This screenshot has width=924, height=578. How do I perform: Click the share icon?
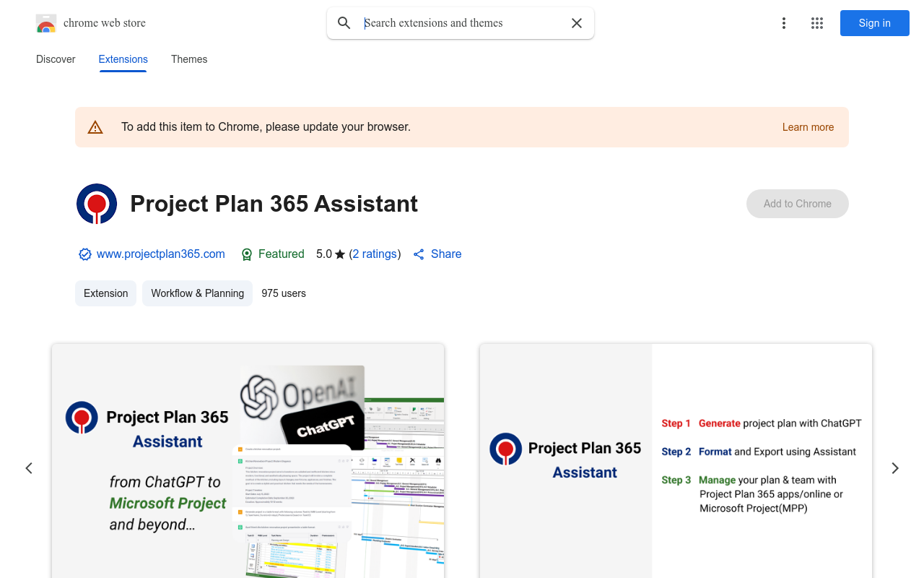tap(419, 254)
